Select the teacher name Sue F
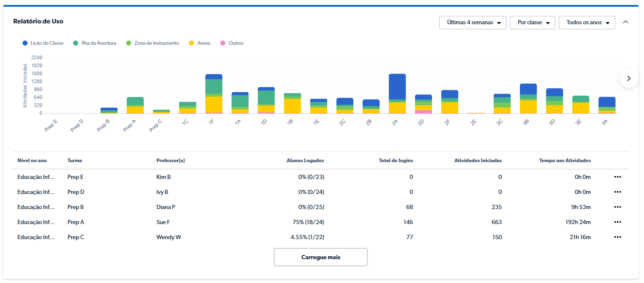Image resolution: width=644 pixels, height=283 pixels. click(163, 222)
